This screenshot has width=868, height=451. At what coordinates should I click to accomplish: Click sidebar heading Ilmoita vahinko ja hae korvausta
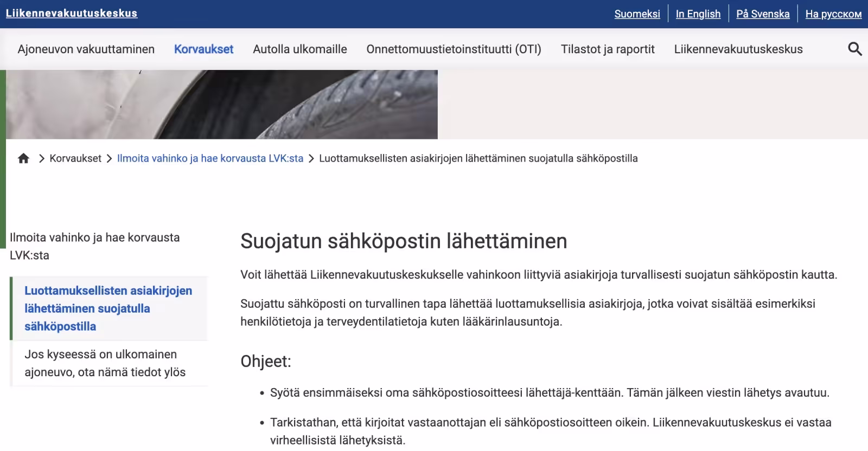(x=94, y=246)
